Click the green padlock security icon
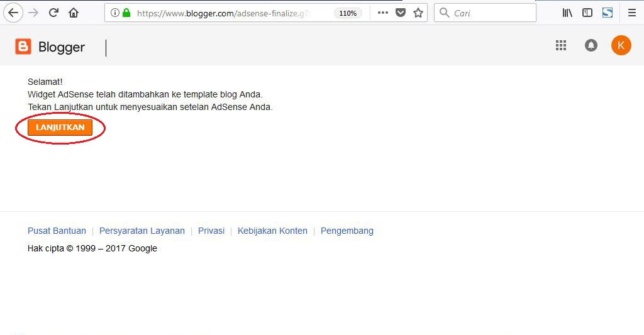This screenshot has height=335, width=644. pyautogui.click(x=126, y=13)
